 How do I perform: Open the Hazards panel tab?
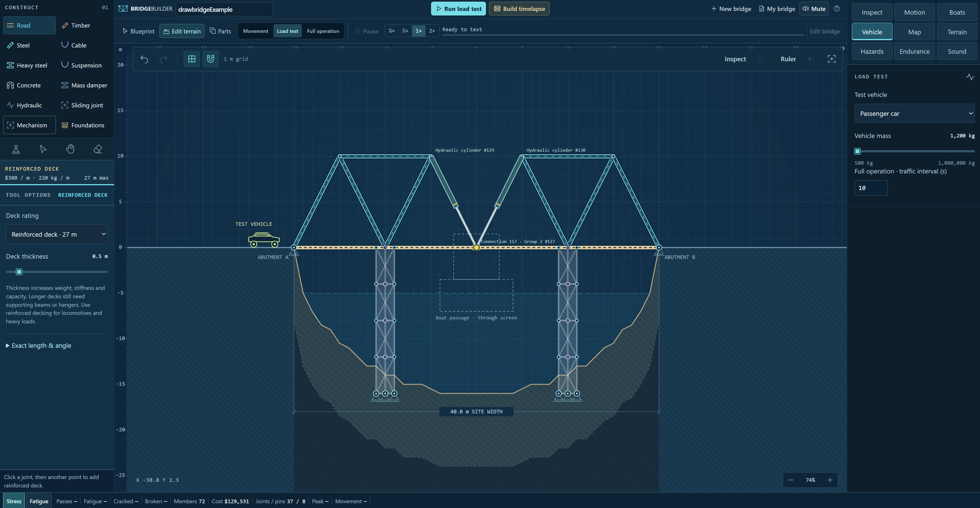[872, 51]
